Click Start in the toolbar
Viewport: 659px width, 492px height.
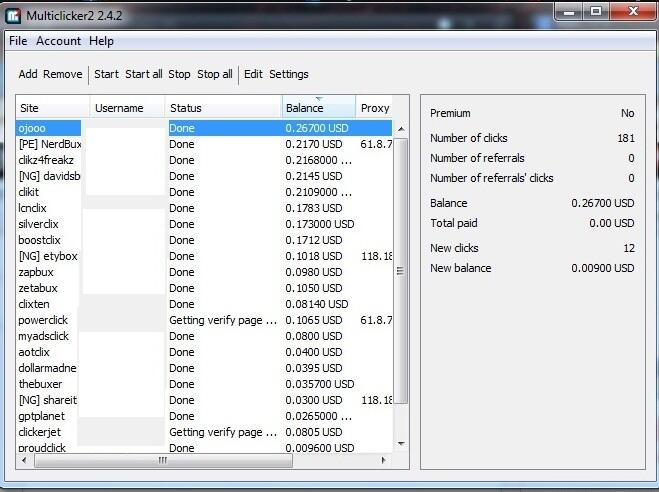pos(106,74)
